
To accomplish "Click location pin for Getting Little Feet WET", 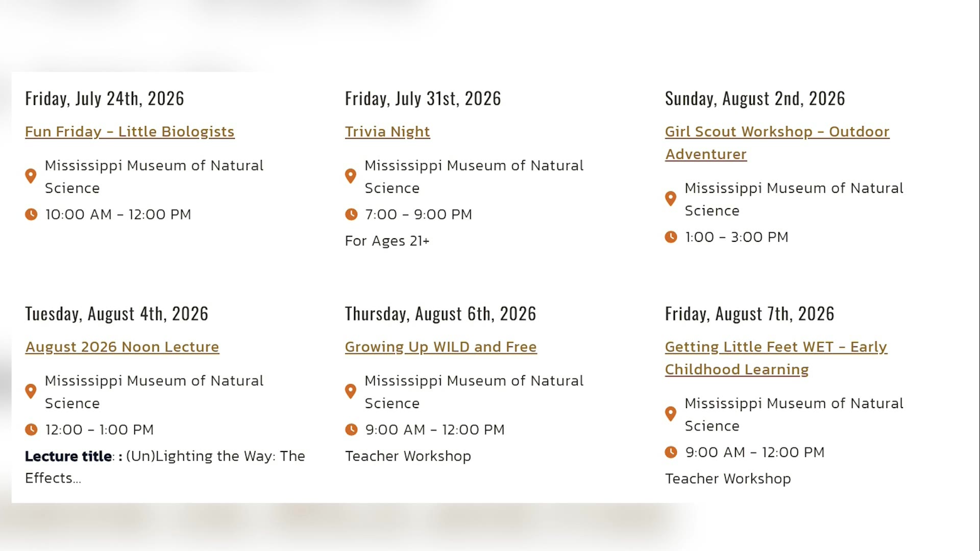I will [671, 414].
